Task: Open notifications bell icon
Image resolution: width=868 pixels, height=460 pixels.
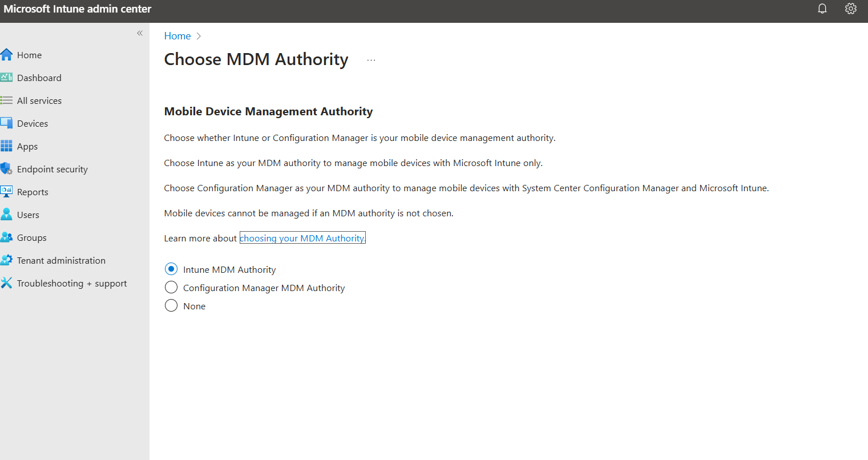Action: 822,9
